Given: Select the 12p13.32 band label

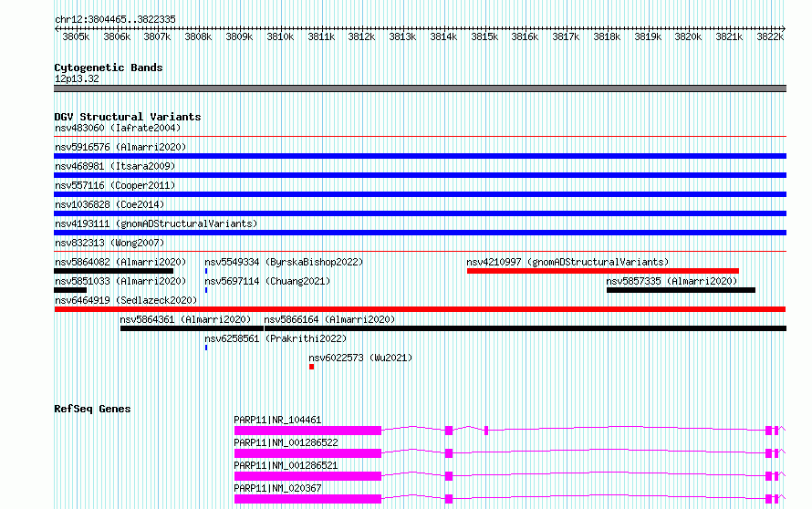Looking at the screenshot, I should click(77, 78).
